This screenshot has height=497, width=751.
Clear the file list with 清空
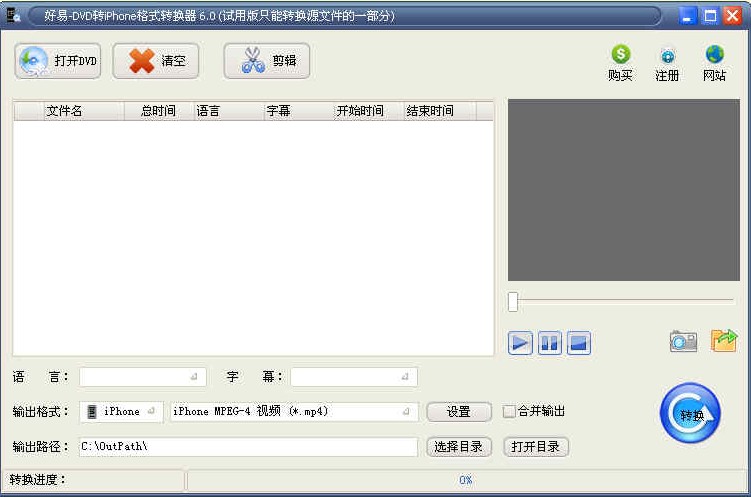pos(156,61)
